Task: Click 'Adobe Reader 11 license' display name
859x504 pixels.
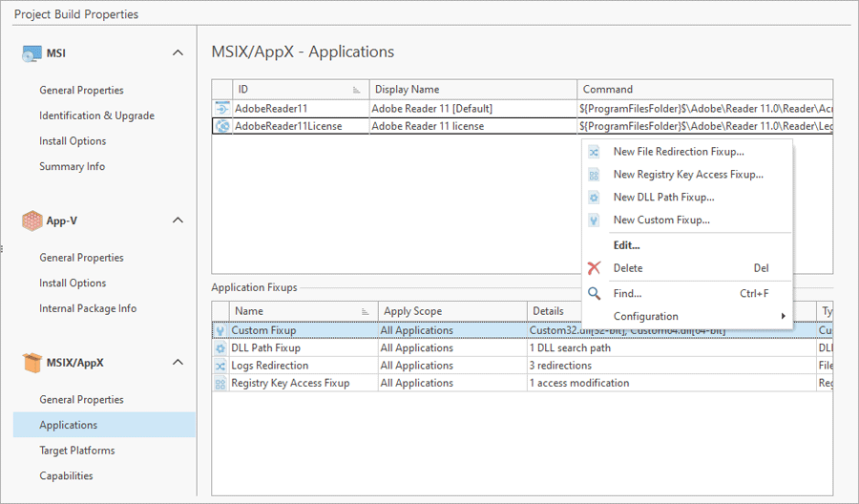Action: (428, 126)
